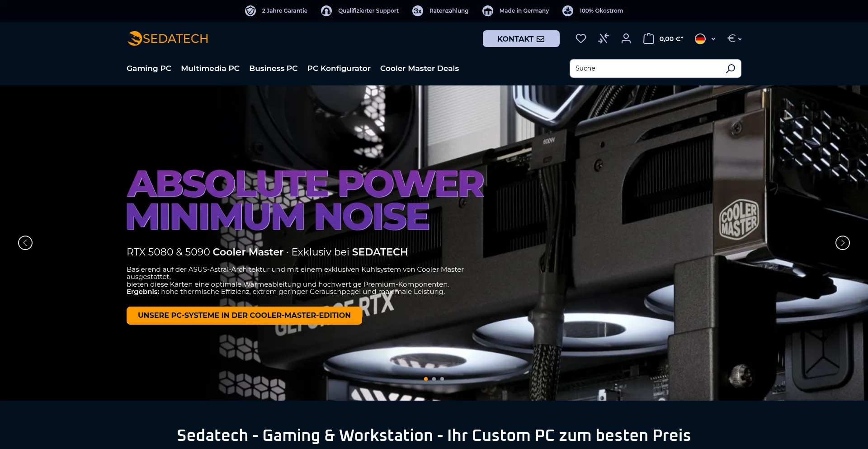The width and height of the screenshot is (868, 449).
Task: Jump to the third carousel dot
Action: point(442,379)
